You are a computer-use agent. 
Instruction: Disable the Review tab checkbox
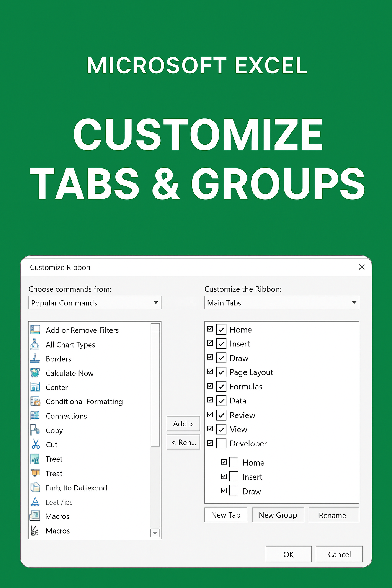point(221,415)
